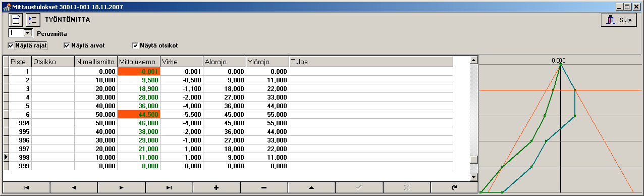Click the 0,000 label atop the chart
The height and width of the screenshot is (196, 644).
558,60
